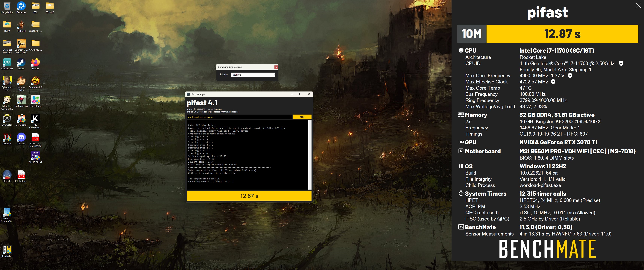Launch No Man's Sky shortcut
Image resolution: width=644 pixels, height=270 pixels.
pyautogui.click(x=21, y=101)
